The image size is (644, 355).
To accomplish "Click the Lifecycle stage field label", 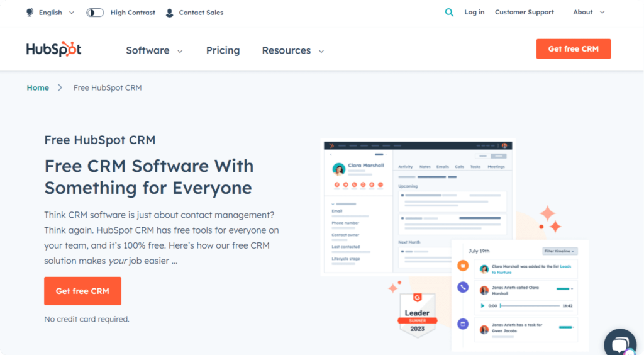I will [346, 259].
